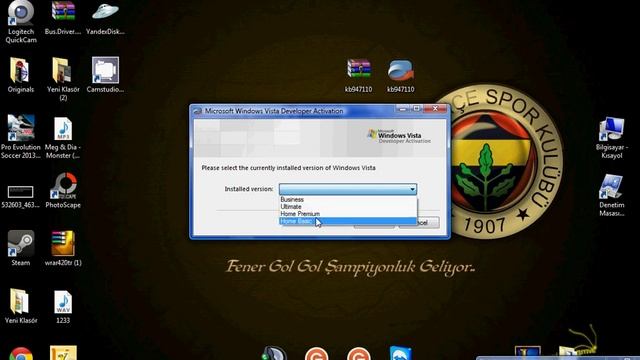Choose Home Basic from the version list
The width and height of the screenshot is (640, 360).
pos(348,221)
